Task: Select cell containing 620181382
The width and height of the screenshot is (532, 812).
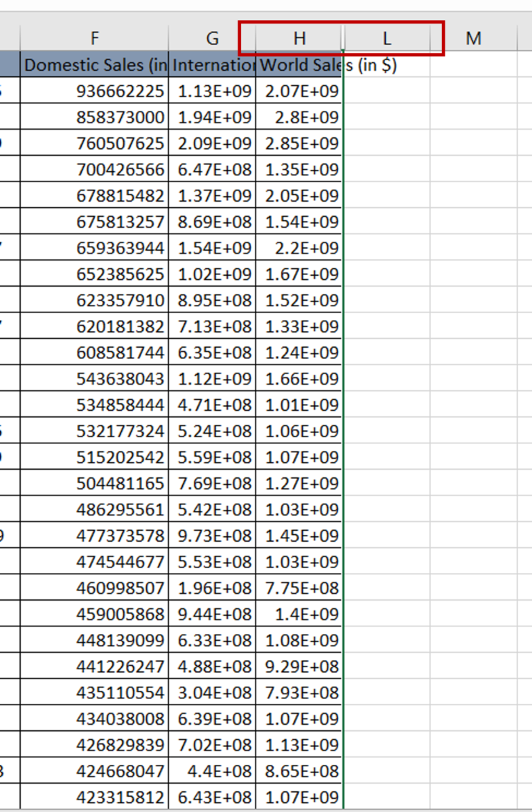Action: pos(94,326)
